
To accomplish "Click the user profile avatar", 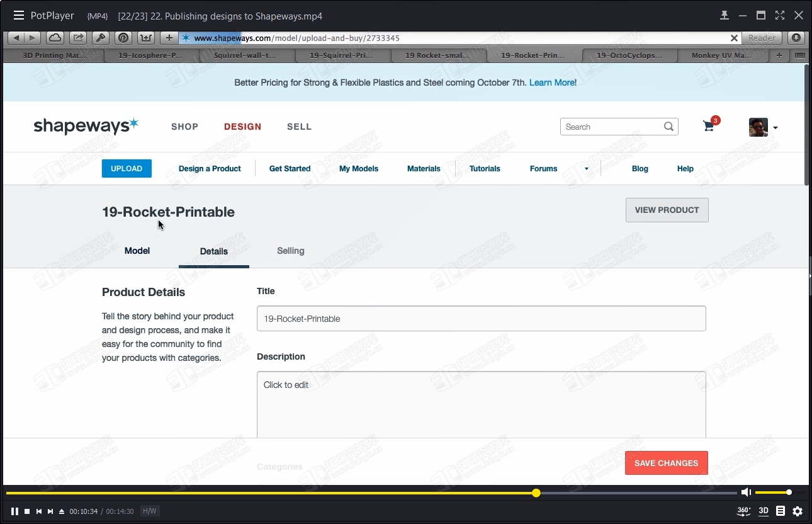I will click(758, 127).
